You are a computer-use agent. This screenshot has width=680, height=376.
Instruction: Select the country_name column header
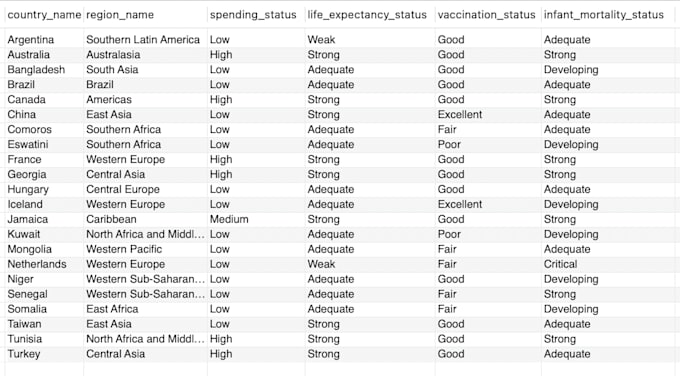pos(44,15)
